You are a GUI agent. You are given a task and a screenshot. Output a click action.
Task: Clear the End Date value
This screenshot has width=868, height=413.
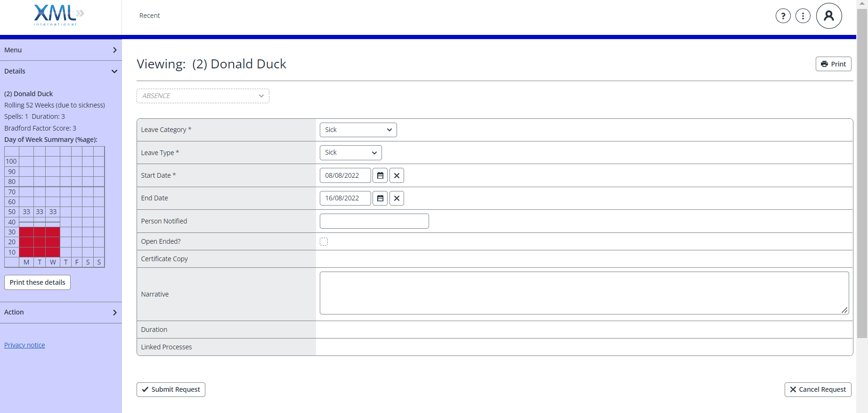[x=397, y=198]
